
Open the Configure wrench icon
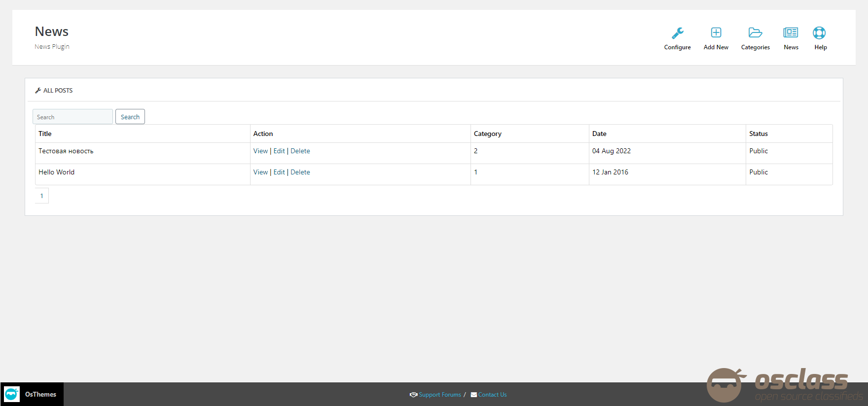click(x=677, y=33)
